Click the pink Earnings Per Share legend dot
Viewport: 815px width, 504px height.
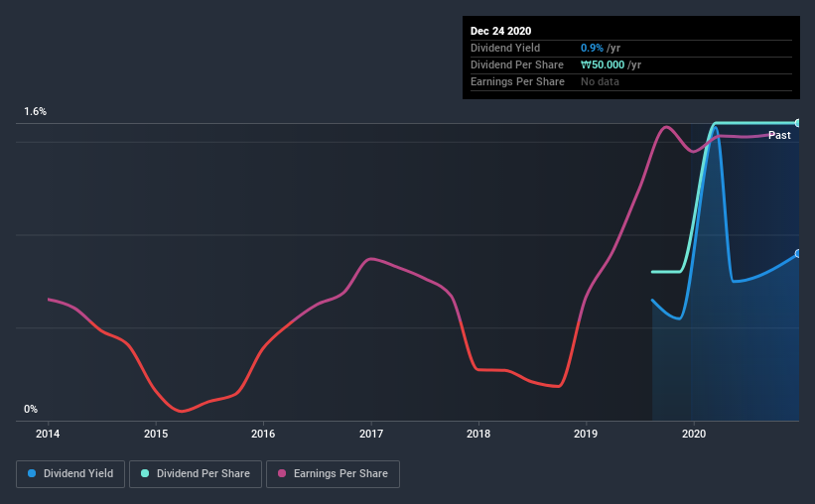[282, 473]
